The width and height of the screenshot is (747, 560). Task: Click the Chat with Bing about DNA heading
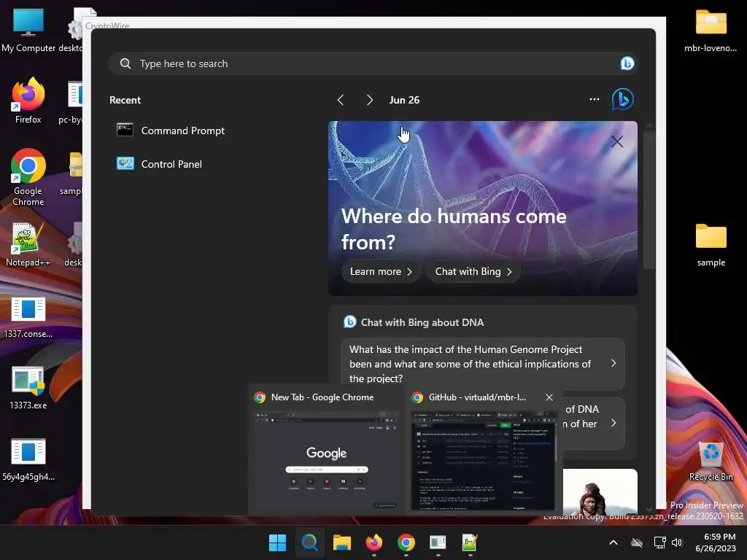tap(422, 322)
